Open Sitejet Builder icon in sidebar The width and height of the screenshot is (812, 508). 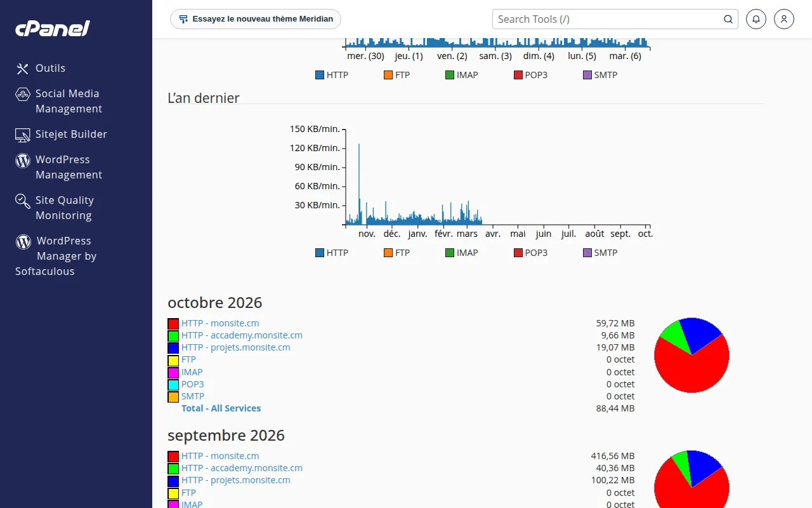(x=23, y=135)
